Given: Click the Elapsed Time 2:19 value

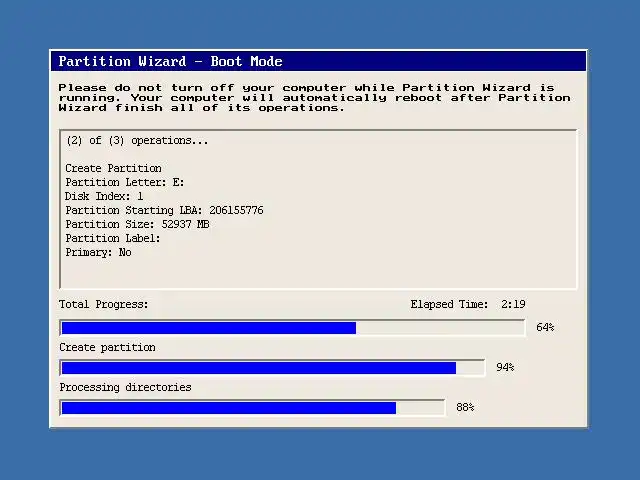Looking at the screenshot, I should tap(513, 304).
